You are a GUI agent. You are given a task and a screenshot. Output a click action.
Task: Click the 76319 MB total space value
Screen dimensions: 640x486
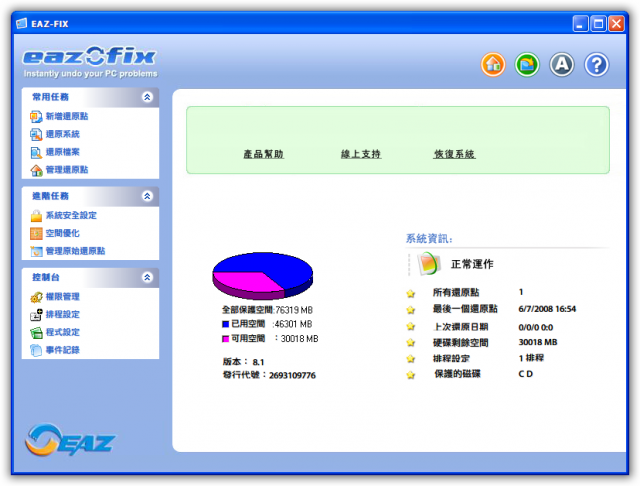(294, 310)
